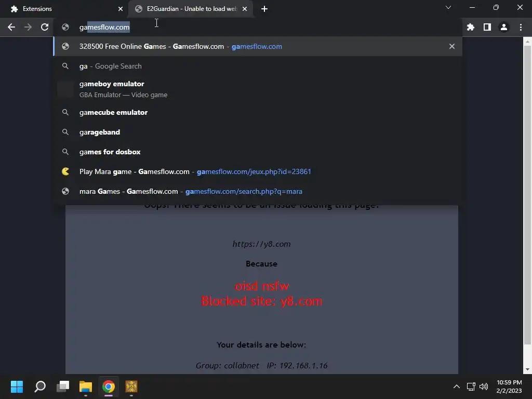The width and height of the screenshot is (532, 399).
Task: Open the Windows Start menu
Action: tap(17, 386)
